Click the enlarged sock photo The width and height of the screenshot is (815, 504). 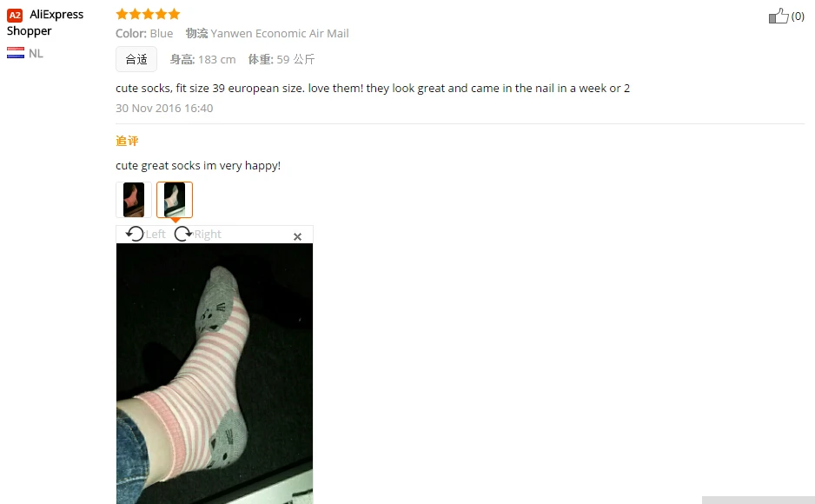pyautogui.click(x=215, y=374)
